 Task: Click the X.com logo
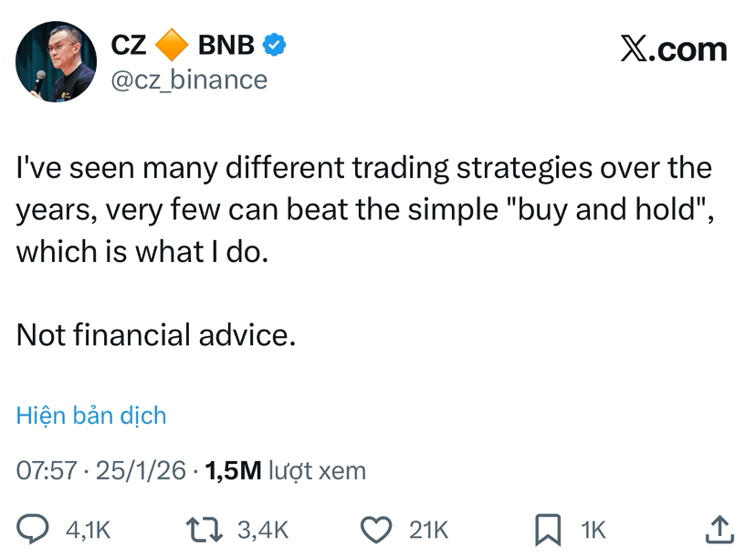coord(674,49)
